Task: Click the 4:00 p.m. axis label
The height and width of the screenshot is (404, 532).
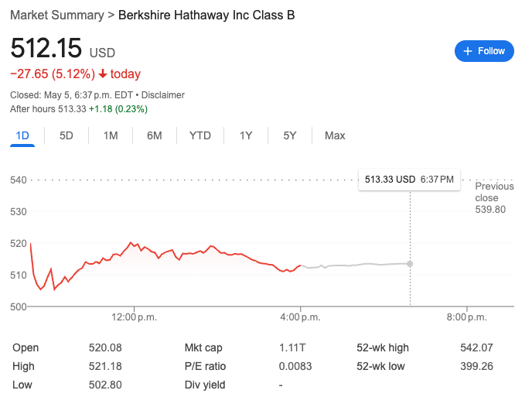Action: point(300,317)
